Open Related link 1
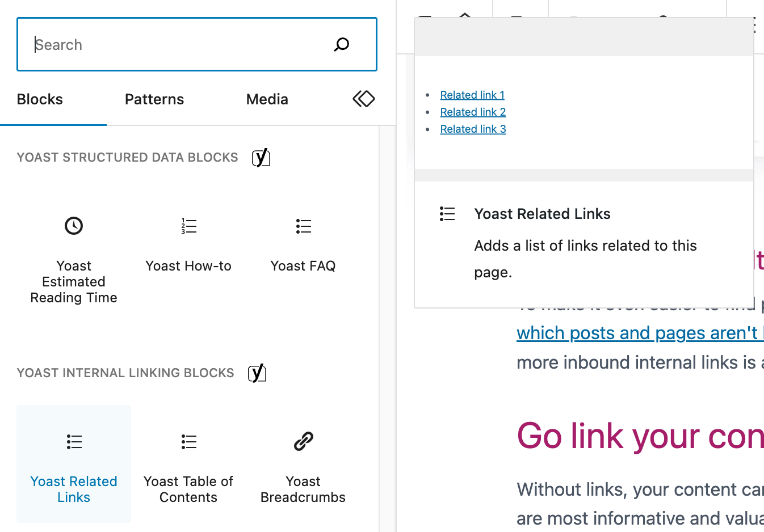This screenshot has height=532, width=764. 472,95
